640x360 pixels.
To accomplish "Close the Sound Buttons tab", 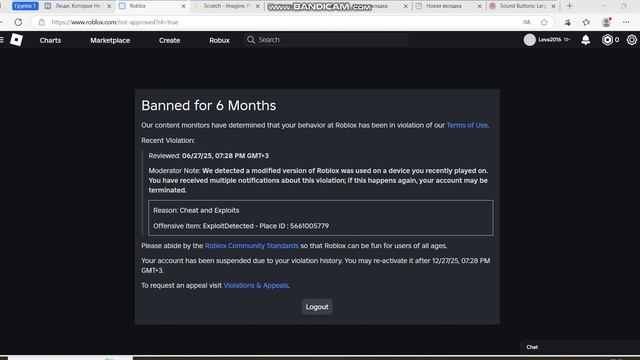I will tap(553, 6).
